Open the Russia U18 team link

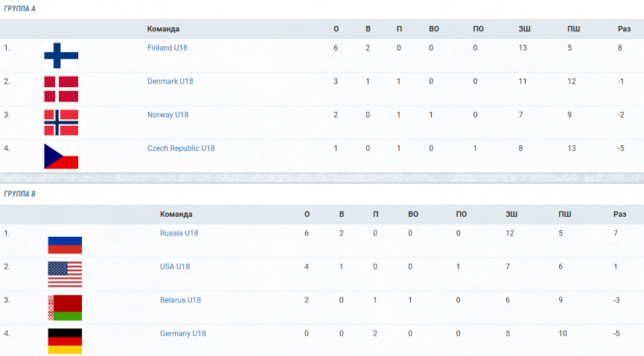click(179, 233)
